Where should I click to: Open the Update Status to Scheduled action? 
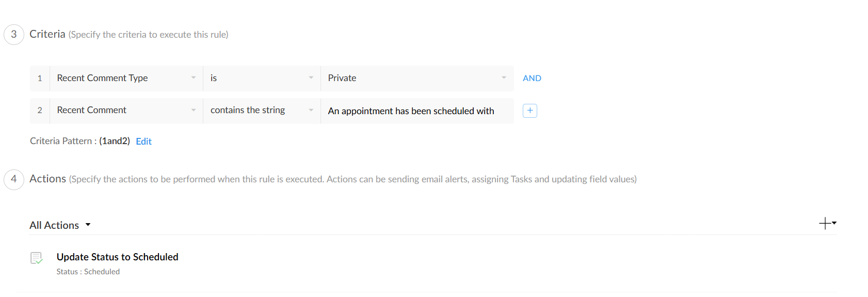(117, 257)
